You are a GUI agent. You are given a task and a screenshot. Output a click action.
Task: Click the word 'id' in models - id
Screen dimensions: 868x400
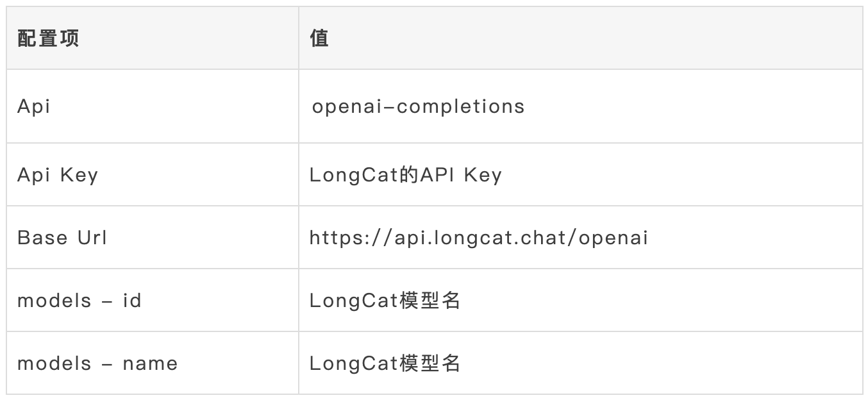click(x=132, y=300)
